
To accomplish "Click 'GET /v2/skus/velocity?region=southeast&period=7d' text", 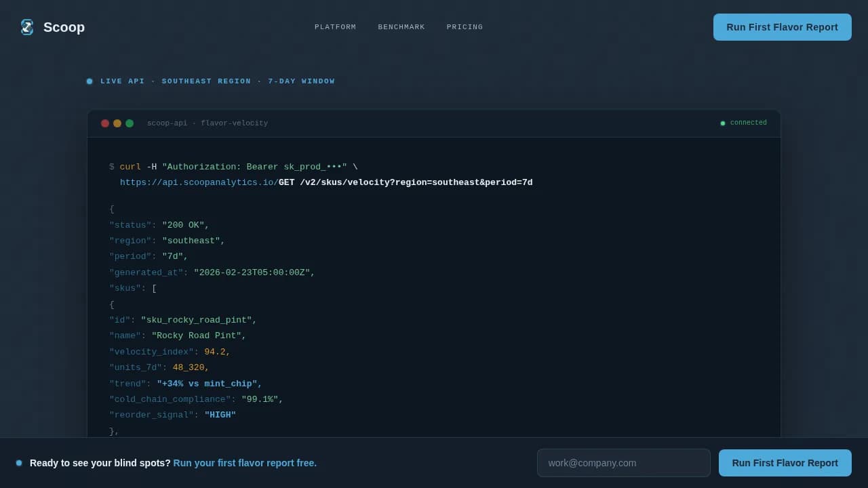I will (x=406, y=182).
